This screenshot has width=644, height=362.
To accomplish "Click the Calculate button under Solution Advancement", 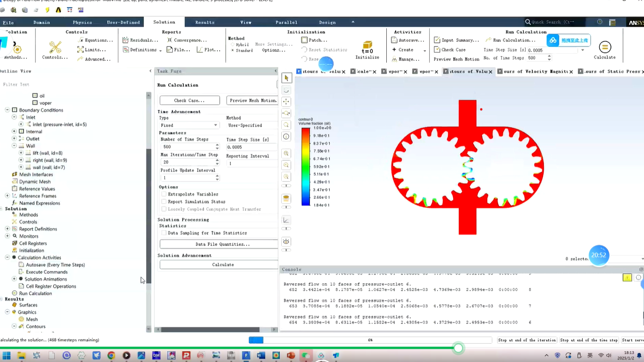I will click(220, 265).
